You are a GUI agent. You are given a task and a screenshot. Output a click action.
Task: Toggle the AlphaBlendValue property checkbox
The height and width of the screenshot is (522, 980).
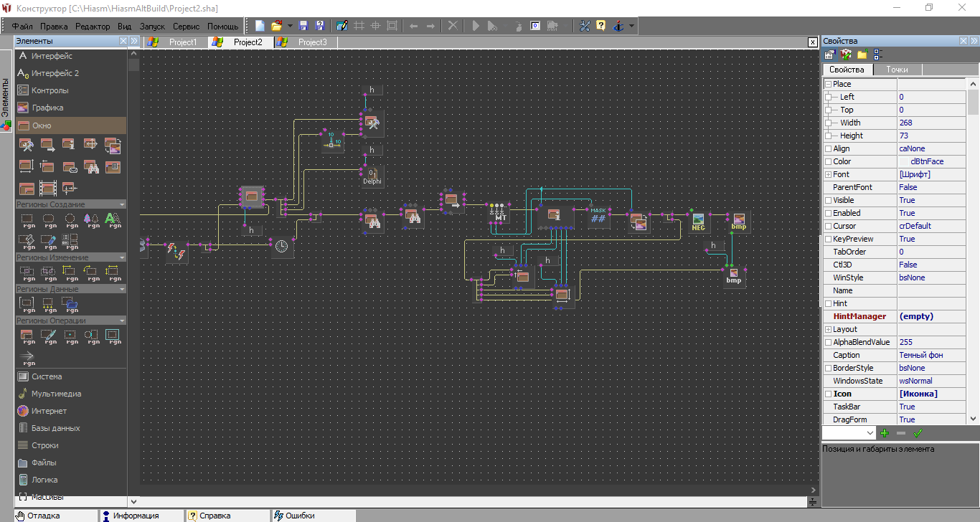(828, 342)
